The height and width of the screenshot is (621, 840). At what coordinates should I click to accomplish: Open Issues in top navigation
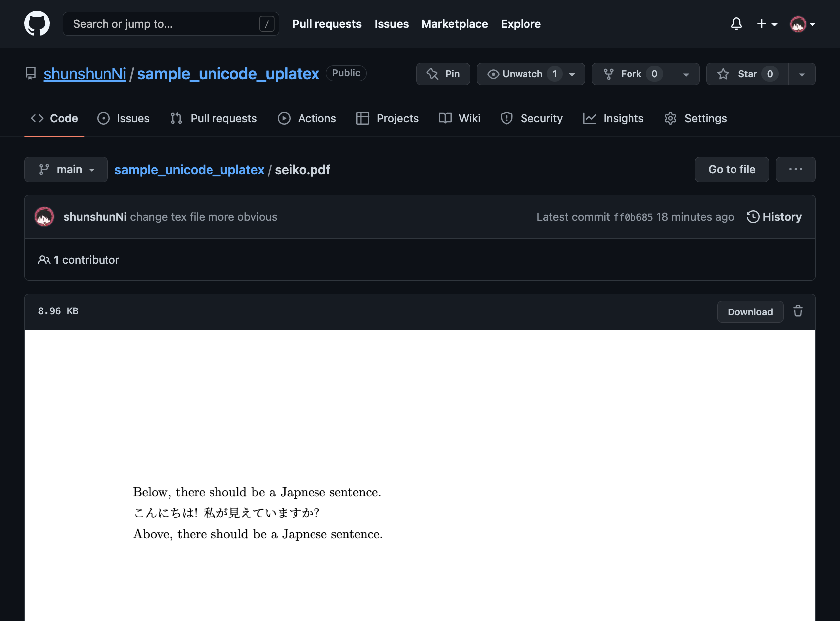(x=392, y=24)
